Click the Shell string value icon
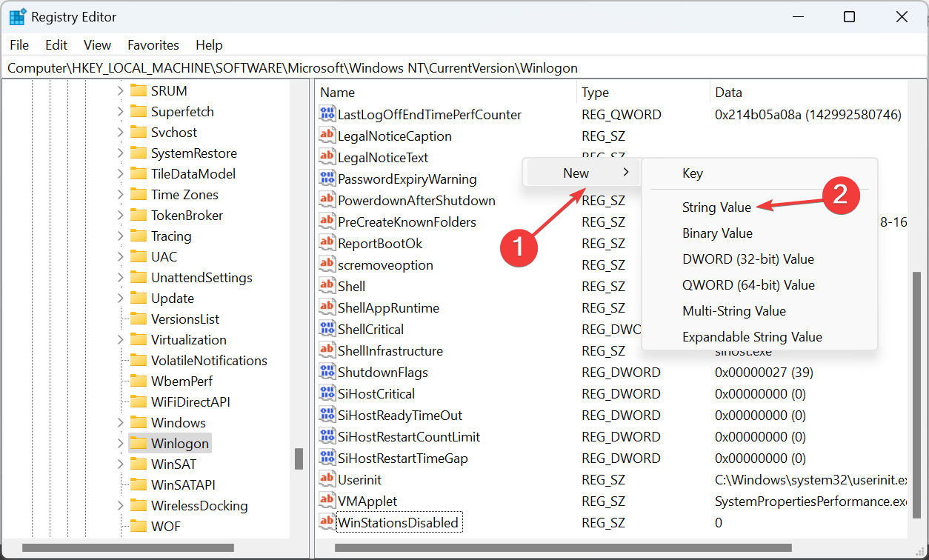Viewport: 929px width, 560px height. (327, 286)
